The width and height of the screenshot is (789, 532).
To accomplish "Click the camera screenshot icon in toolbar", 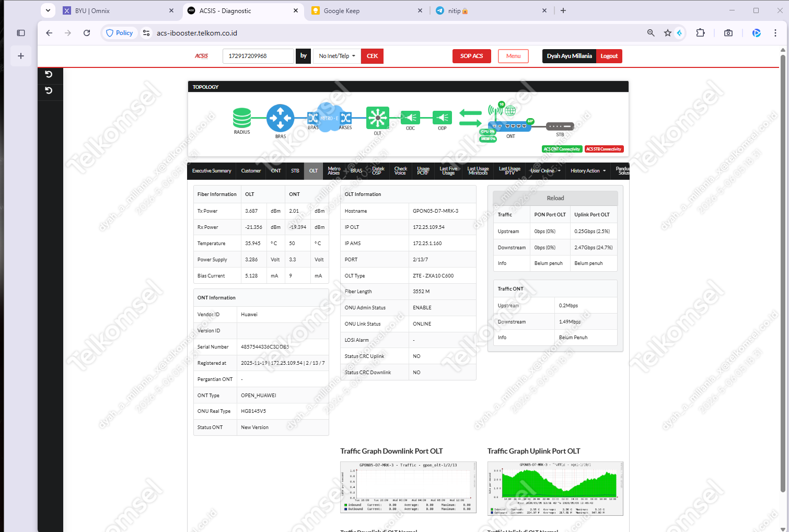I will [728, 33].
